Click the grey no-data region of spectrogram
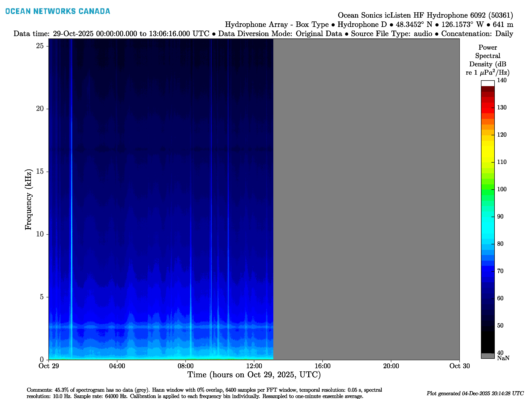The width and height of the screenshot is (532, 399). [366, 199]
